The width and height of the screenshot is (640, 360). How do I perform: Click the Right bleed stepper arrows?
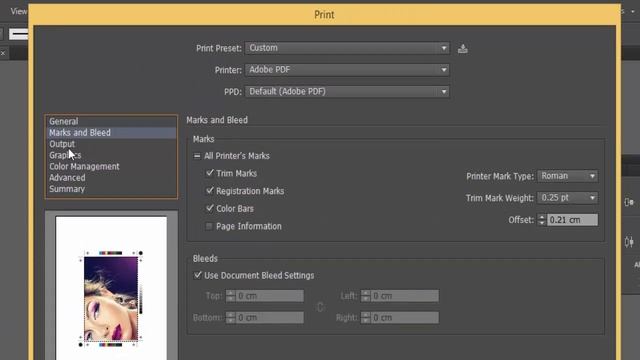tap(366, 318)
